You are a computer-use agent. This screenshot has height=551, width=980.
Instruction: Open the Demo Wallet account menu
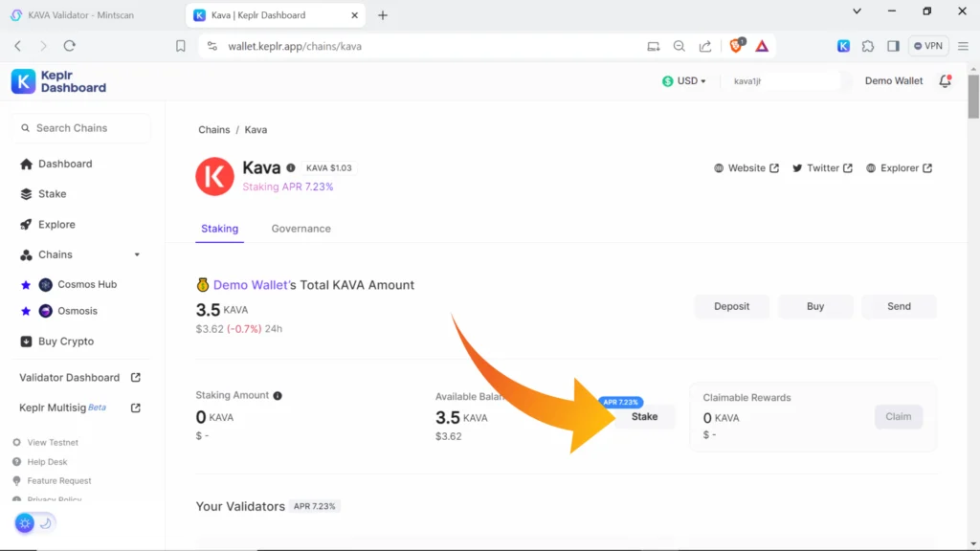(x=893, y=81)
